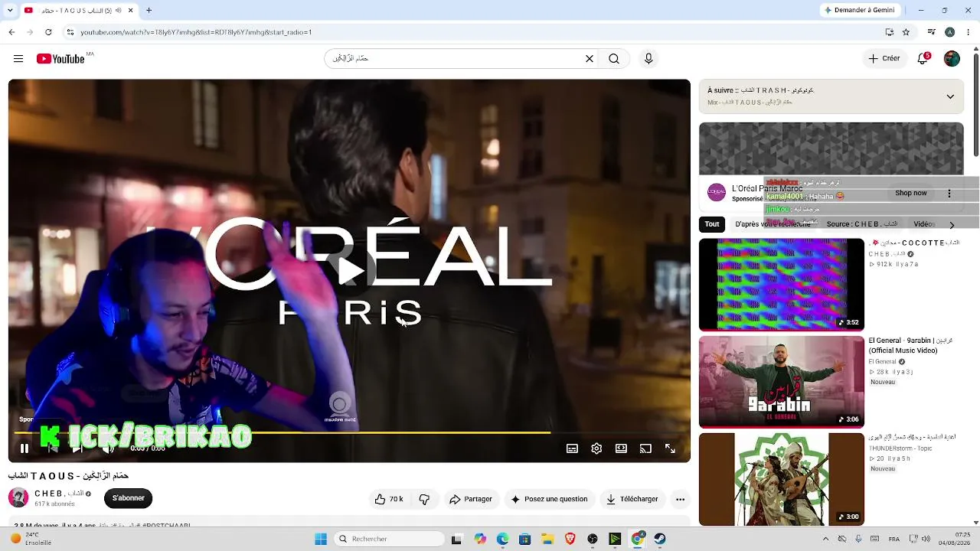Viewport: 980px width, 551px height.
Task: Click Posez une question button
Action: coord(549,499)
